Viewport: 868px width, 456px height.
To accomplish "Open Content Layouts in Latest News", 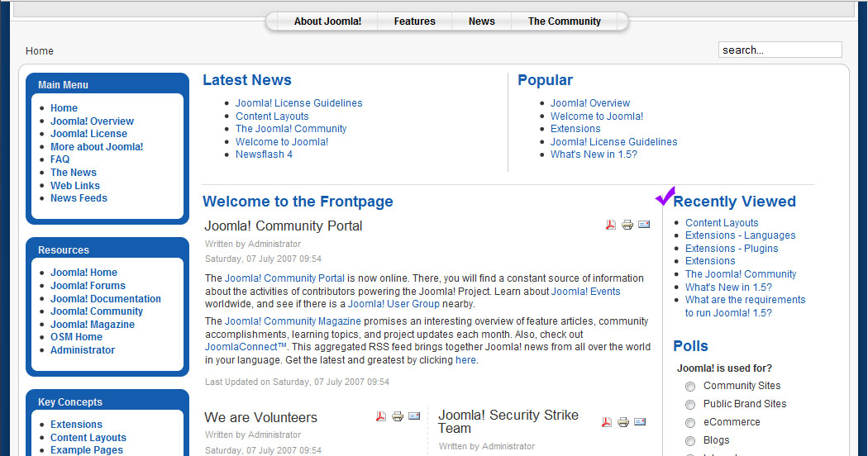I will [x=272, y=116].
